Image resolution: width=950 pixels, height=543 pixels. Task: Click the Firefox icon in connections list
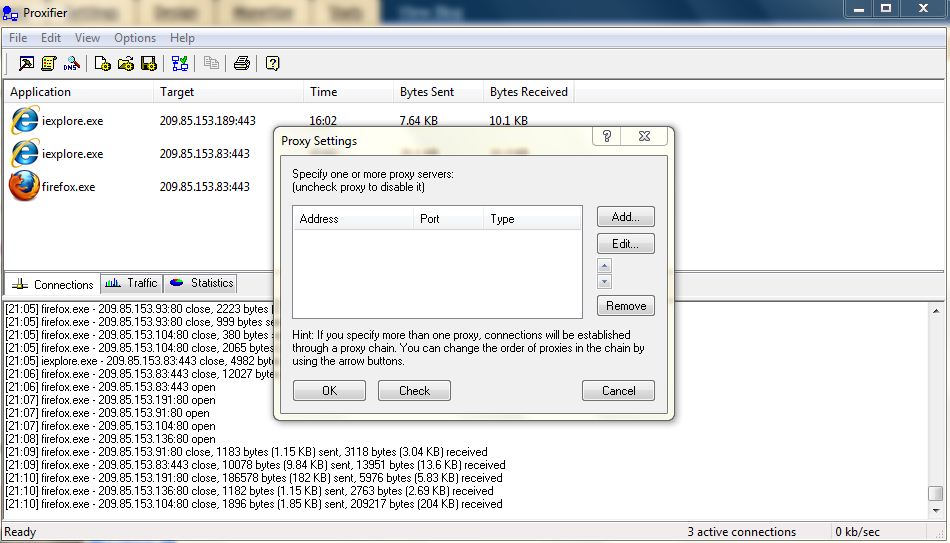(x=24, y=186)
